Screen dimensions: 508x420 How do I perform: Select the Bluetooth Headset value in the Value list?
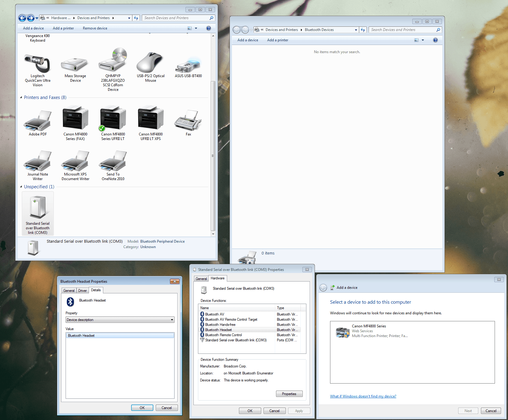(120, 336)
